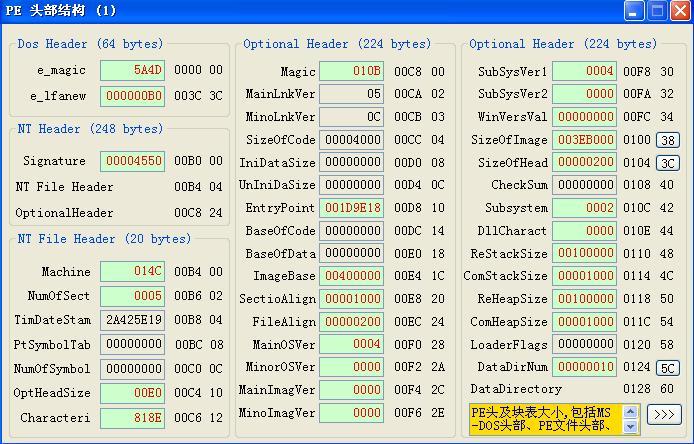Select the SizeOfImage field 003EB000
Image resolution: width=694 pixels, height=444 pixels.
(x=584, y=140)
